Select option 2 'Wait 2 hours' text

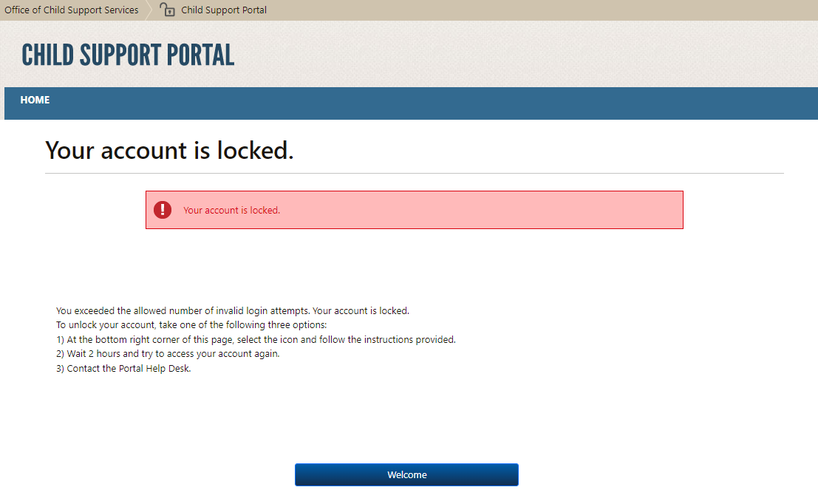(x=173, y=354)
